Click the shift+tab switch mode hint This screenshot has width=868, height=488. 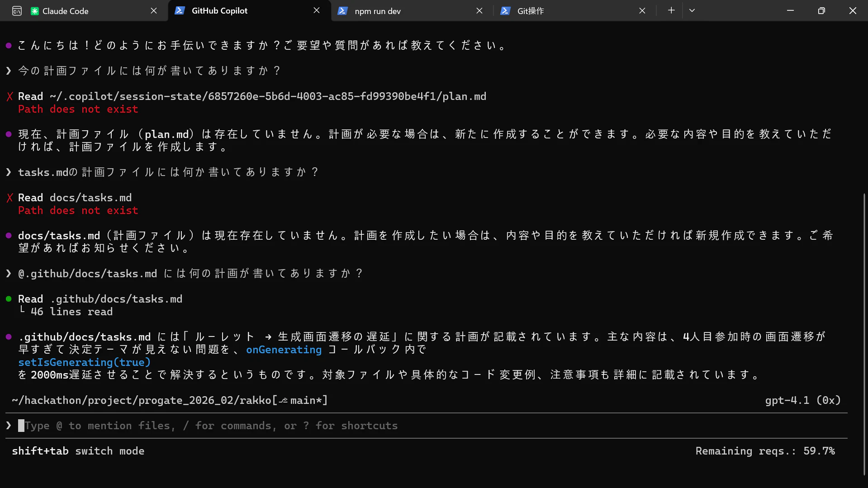coord(78,451)
